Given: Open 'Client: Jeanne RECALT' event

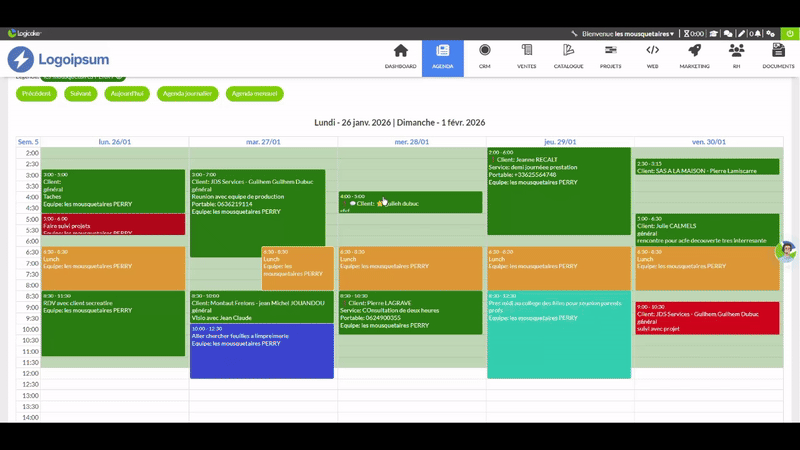Looking at the screenshot, I should (x=559, y=191).
